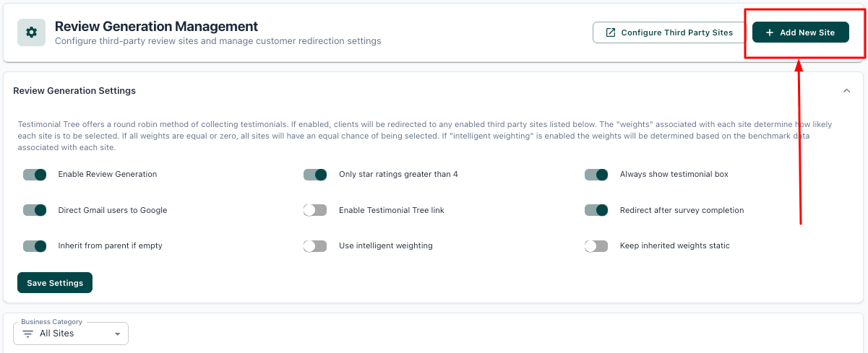Toggle Only star ratings greater than 4
Viewport: 868px width, 353px height.
(x=315, y=175)
